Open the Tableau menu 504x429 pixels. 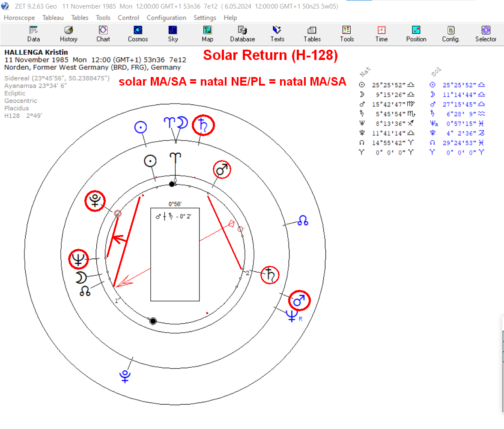click(x=53, y=18)
